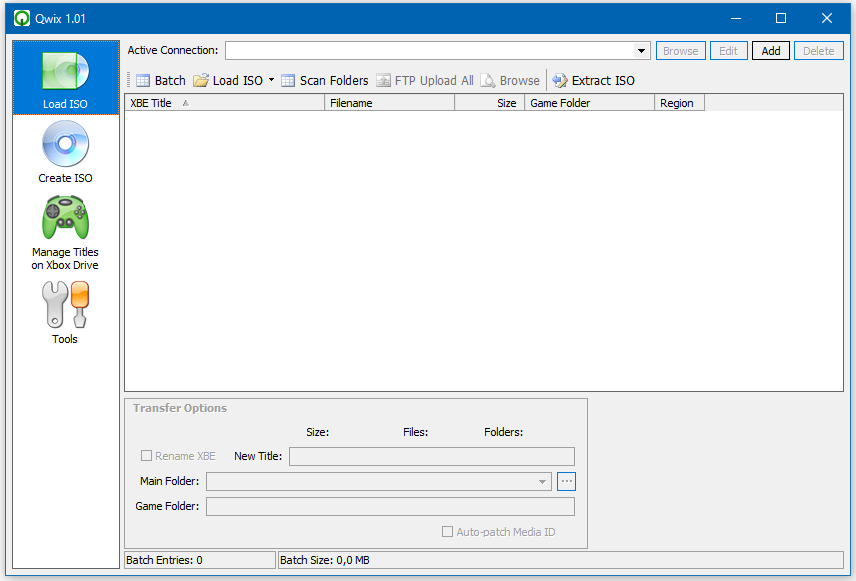Sort by the Size column header

(490, 103)
